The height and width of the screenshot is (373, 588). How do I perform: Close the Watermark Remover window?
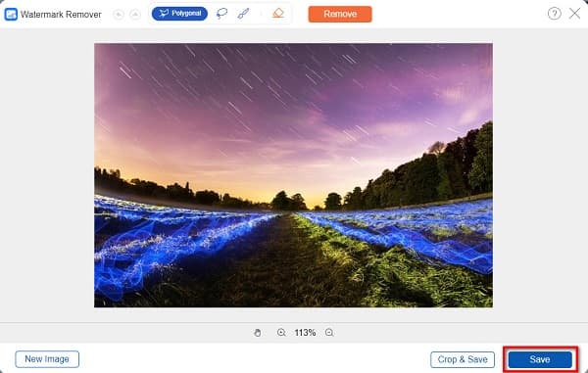[574, 14]
